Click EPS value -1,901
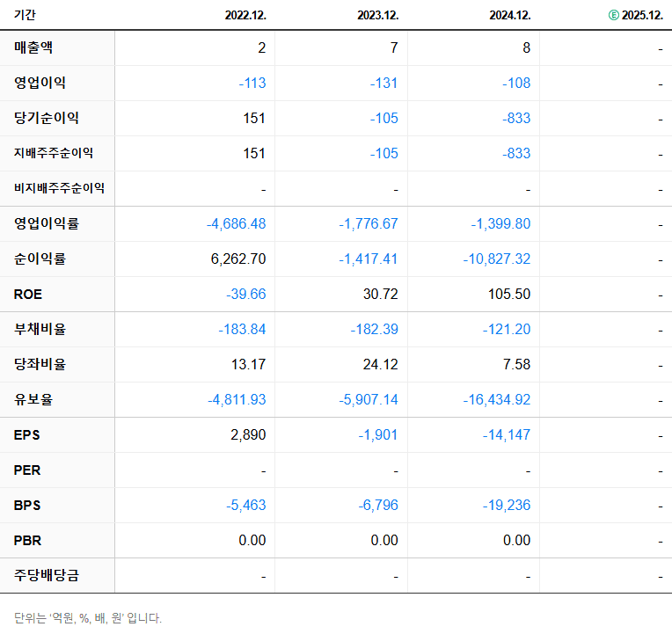Screen dimensions: 672x634 point(378,434)
